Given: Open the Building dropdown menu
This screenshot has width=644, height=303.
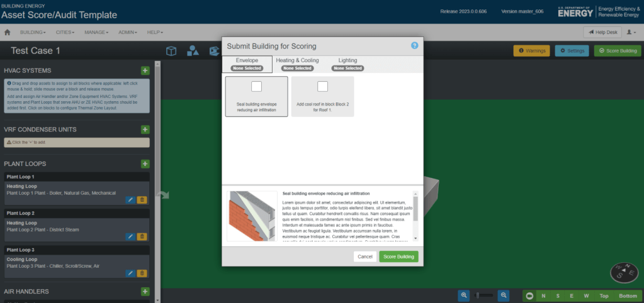Looking at the screenshot, I should (x=33, y=32).
